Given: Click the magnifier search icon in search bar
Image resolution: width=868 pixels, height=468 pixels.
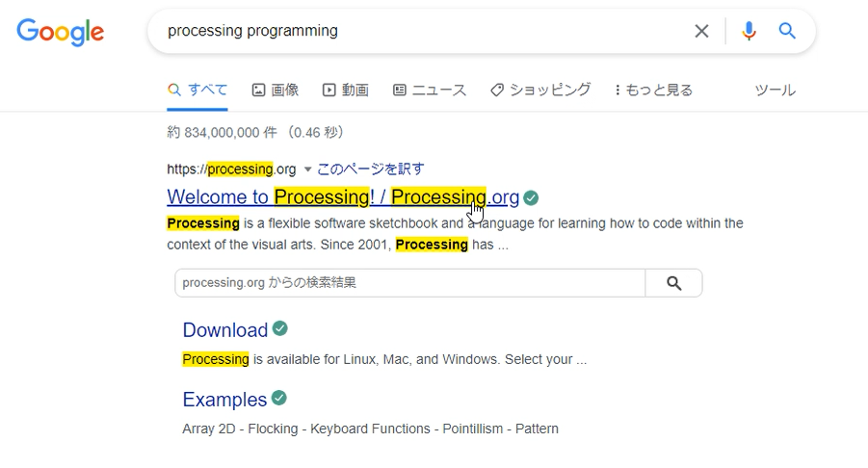Looking at the screenshot, I should point(787,31).
